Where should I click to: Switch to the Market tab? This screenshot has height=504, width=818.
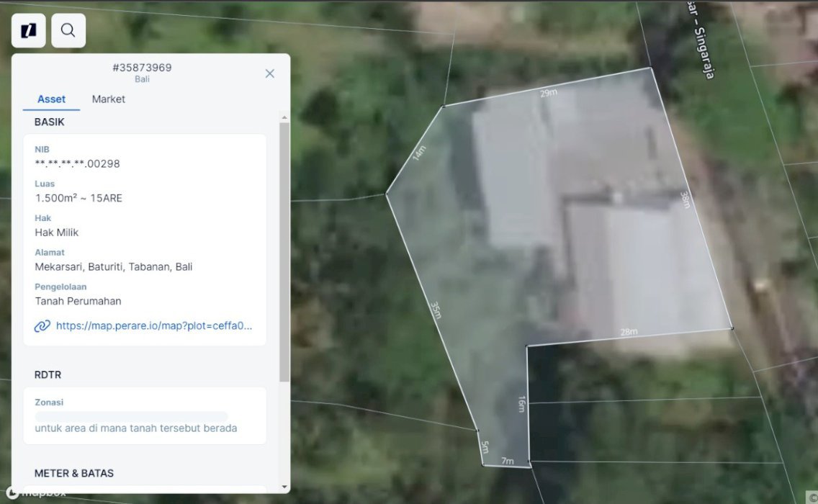coord(108,99)
